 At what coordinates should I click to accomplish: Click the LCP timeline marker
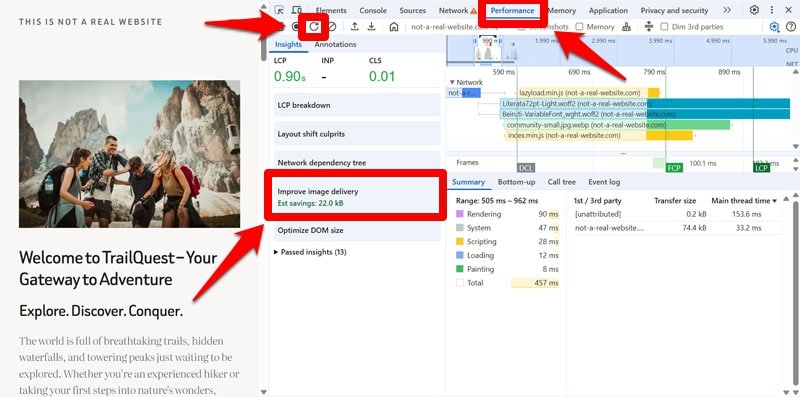point(761,168)
